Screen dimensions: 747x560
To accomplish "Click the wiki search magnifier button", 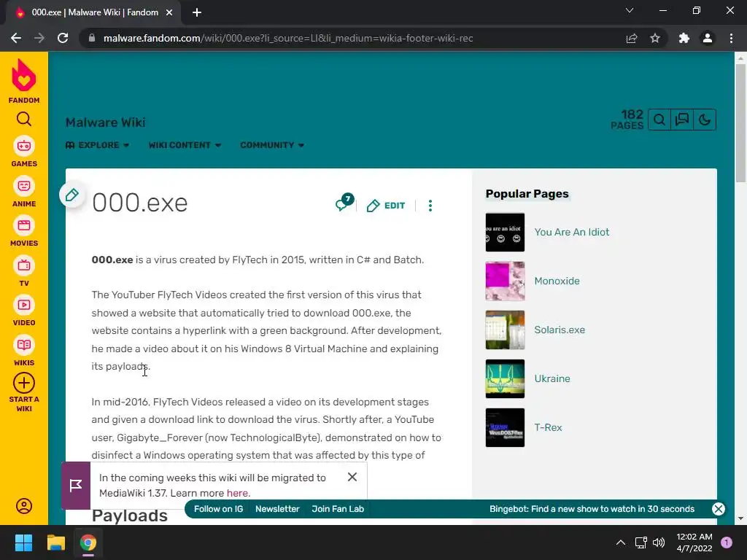I will tap(659, 120).
